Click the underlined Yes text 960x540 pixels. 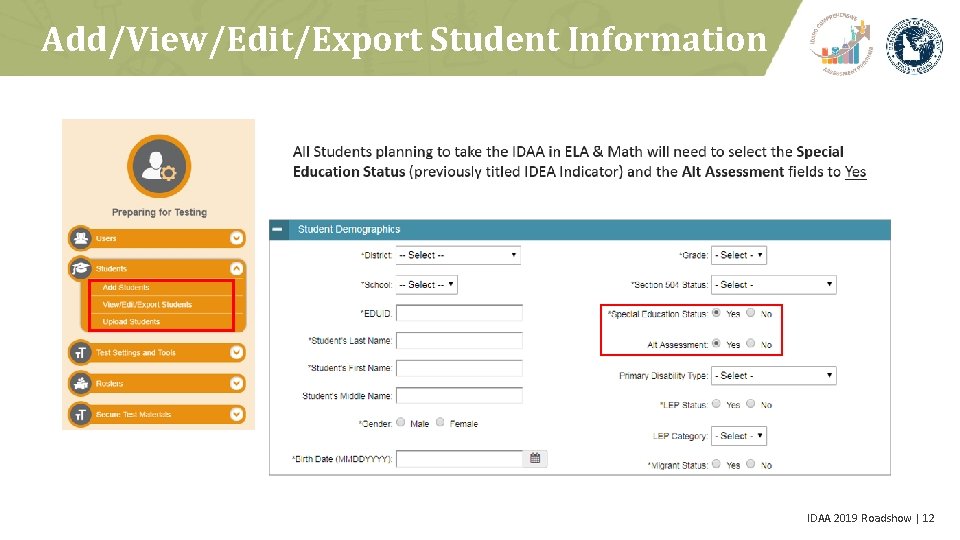click(x=855, y=171)
